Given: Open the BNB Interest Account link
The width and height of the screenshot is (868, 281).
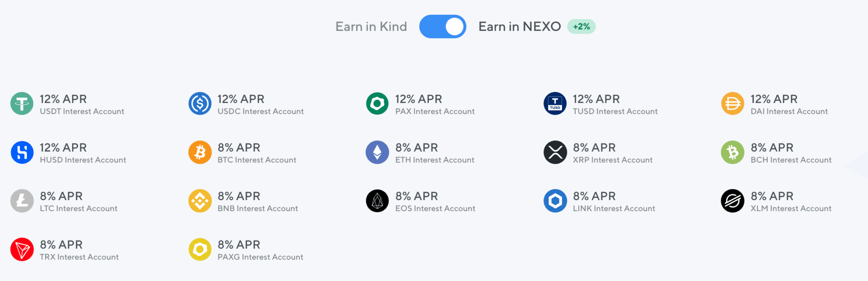Looking at the screenshot, I should [x=258, y=209].
